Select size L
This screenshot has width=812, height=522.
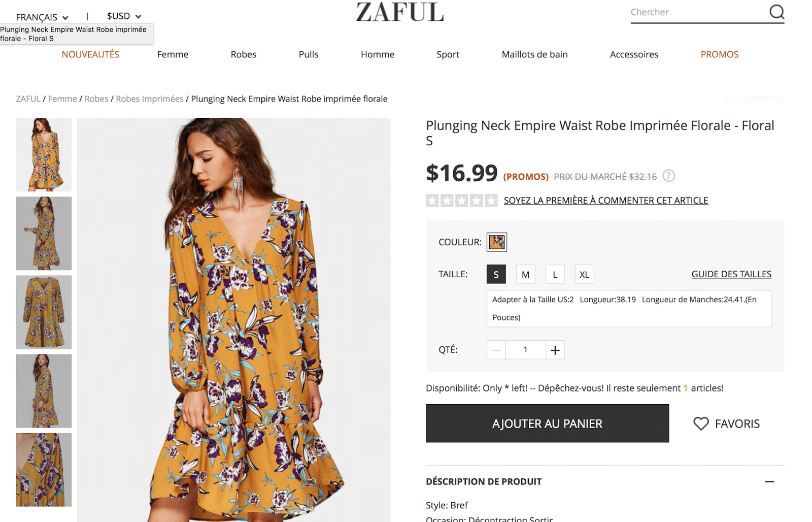click(x=555, y=274)
